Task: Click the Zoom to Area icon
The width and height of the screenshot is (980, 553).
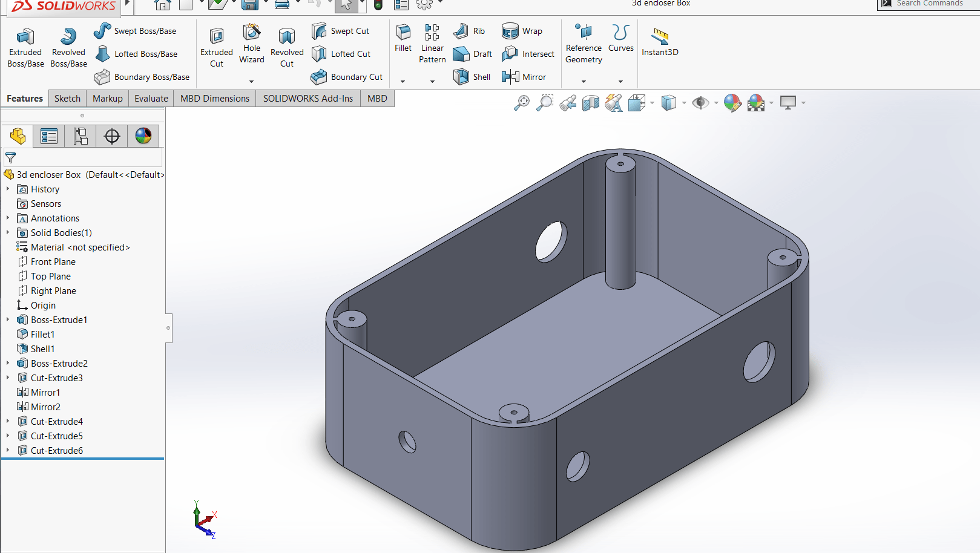Action: 545,103
